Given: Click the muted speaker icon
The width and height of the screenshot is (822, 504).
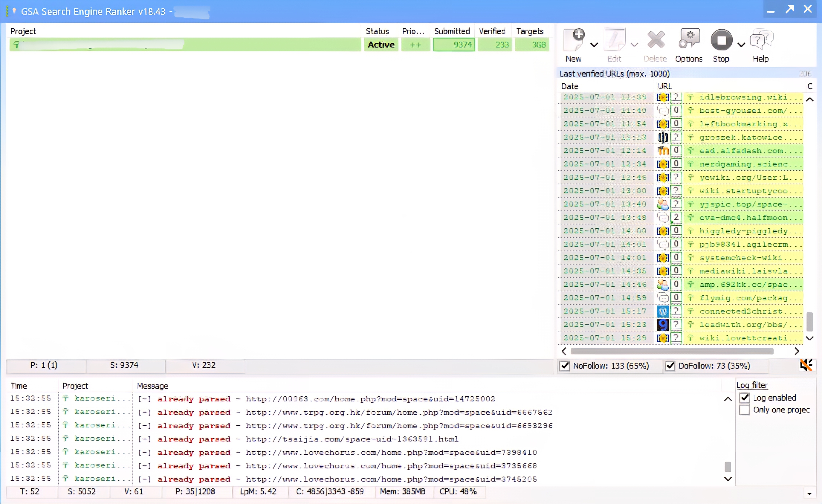Looking at the screenshot, I should pos(806,365).
